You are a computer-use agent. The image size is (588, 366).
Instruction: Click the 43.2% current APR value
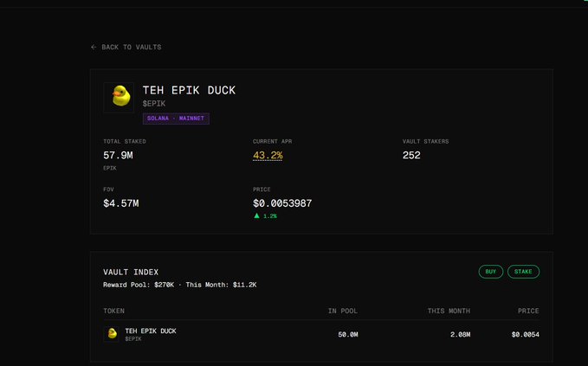coord(268,155)
